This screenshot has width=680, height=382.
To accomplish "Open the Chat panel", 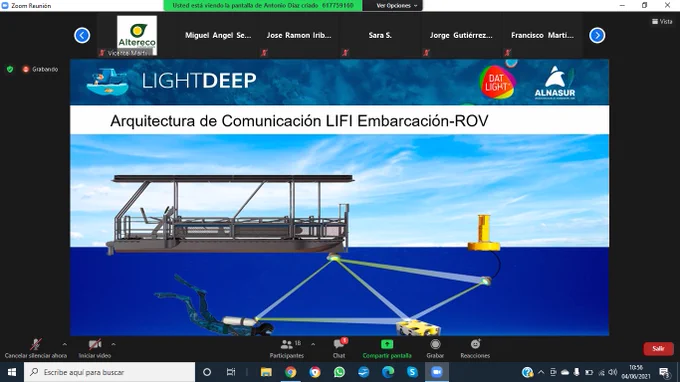I will 339,349.
